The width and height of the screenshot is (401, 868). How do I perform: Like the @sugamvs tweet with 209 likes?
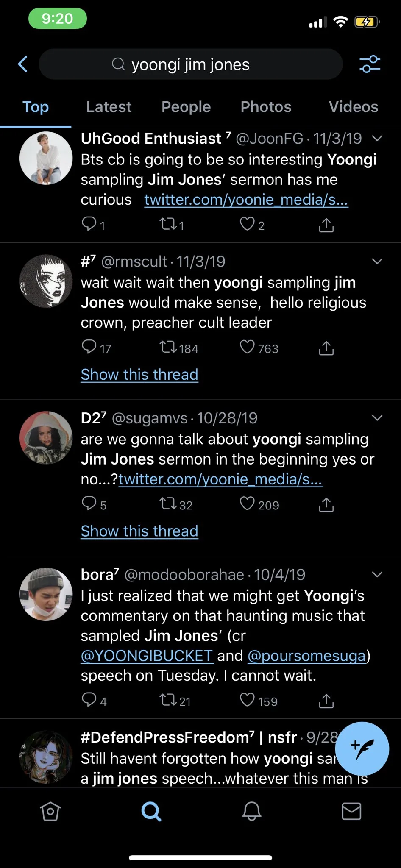point(247,504)
